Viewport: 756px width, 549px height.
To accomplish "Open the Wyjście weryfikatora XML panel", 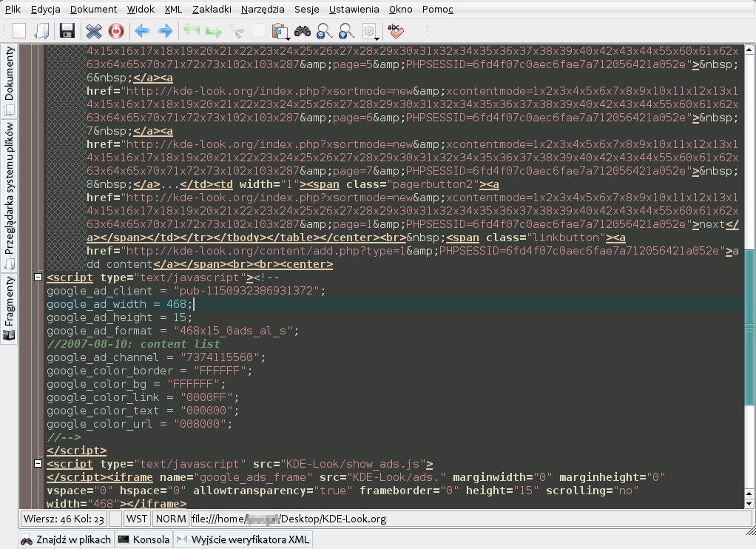I will tap(243, 539).
